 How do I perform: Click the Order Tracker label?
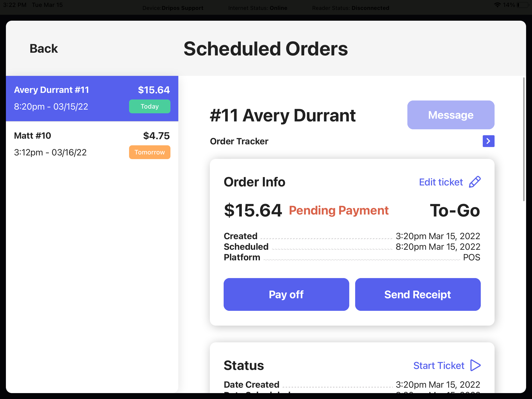pyautogui.click(x=239, y=141)
